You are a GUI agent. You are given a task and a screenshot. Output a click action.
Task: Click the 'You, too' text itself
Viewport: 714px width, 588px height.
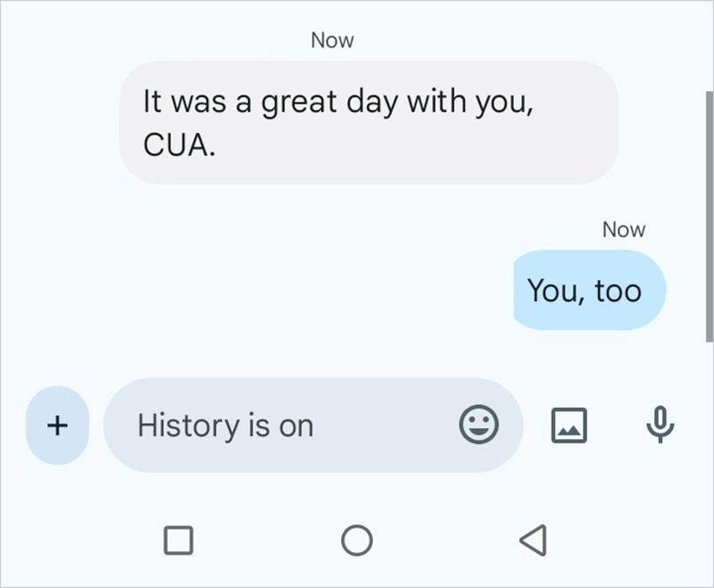584,291
